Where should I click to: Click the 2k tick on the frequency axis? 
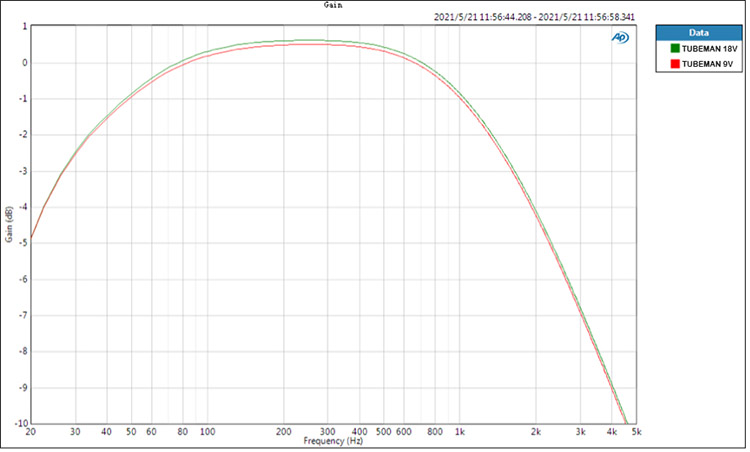(536, 432)
